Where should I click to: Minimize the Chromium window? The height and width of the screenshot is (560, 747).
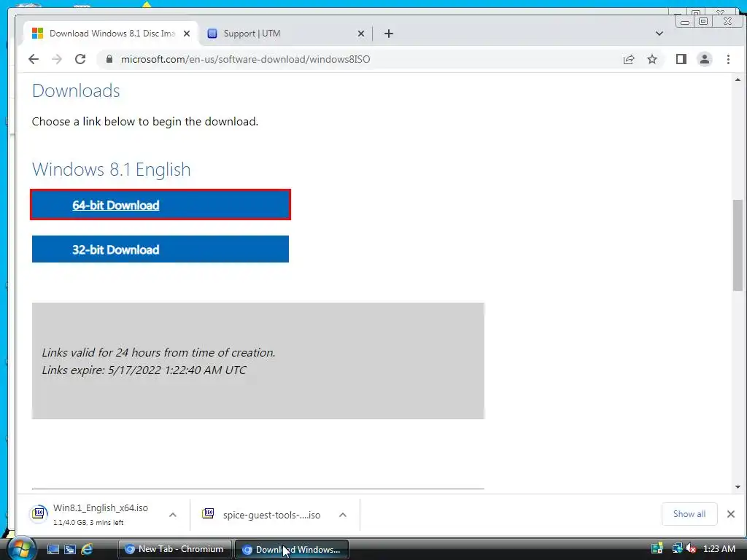pos(684,21)
